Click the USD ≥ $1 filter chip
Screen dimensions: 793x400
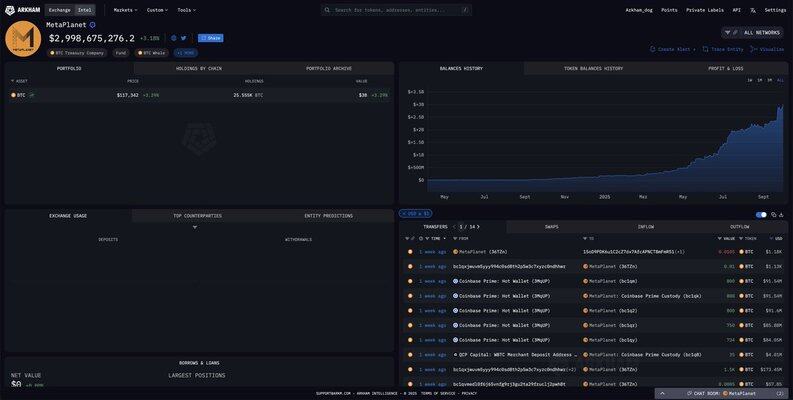pos(415,214)
